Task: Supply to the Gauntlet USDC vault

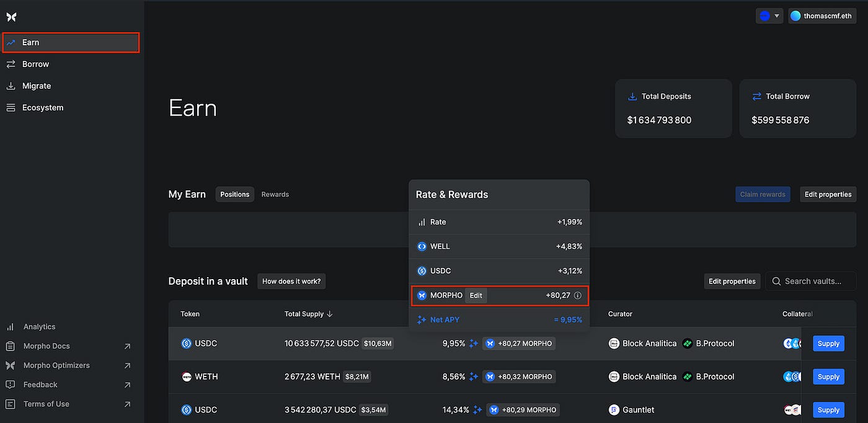Action: pos(828,410)
